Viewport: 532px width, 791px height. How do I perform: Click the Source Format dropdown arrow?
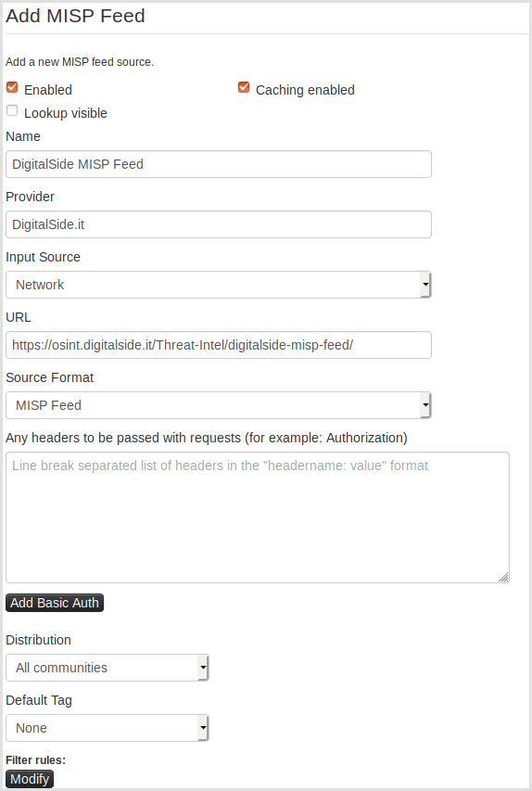425,405
